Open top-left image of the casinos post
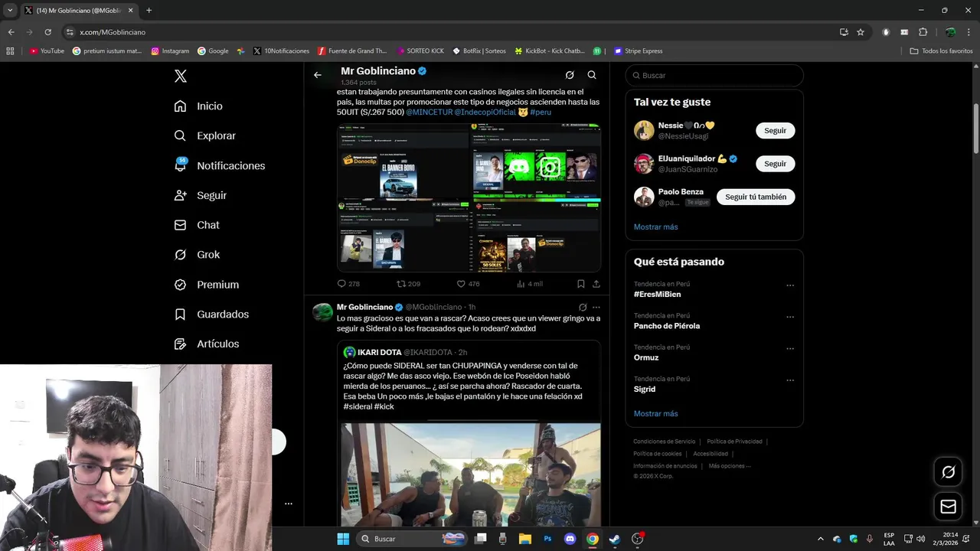The height and width of the screenshot is (551, 980). [403, 161]
